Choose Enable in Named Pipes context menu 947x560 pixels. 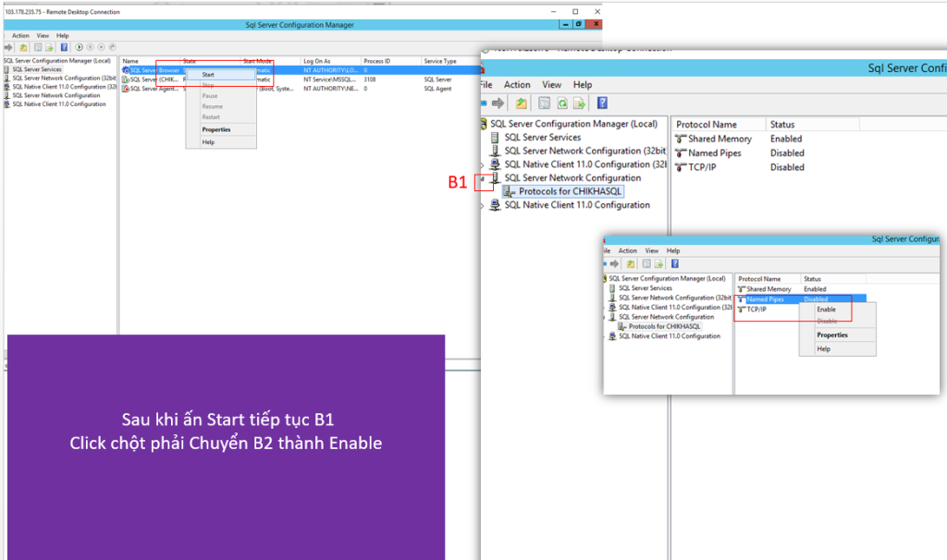point(837,309)
